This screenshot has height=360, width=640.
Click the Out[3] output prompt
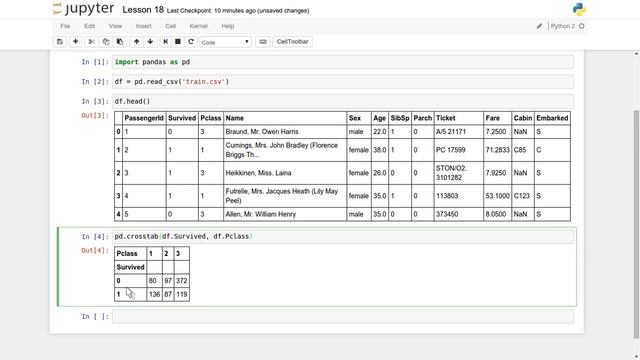95,116
